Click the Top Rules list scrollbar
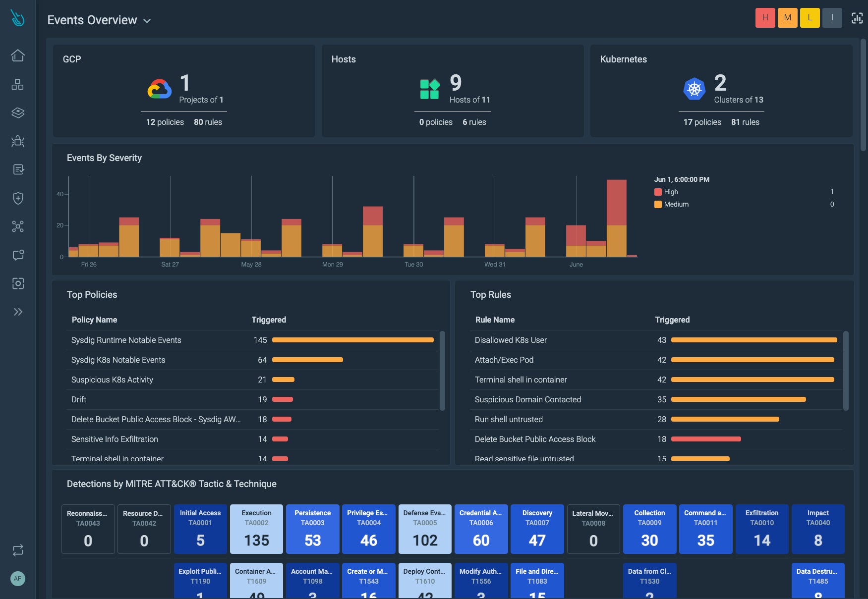 [846, 371]
